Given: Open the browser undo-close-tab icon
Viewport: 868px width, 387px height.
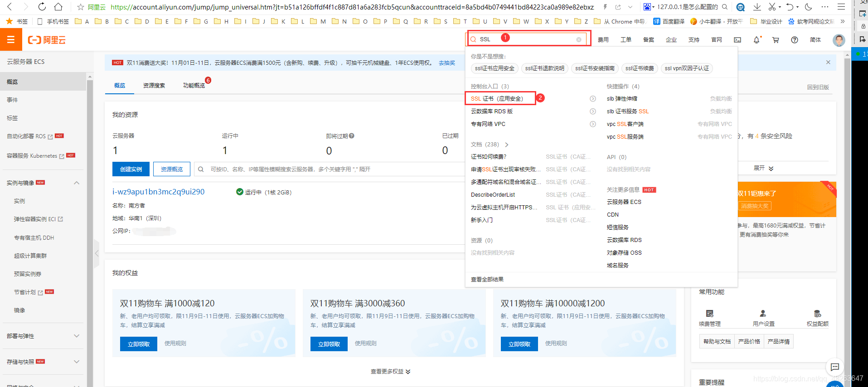Looking at the screenshot, I should [790, 7].
